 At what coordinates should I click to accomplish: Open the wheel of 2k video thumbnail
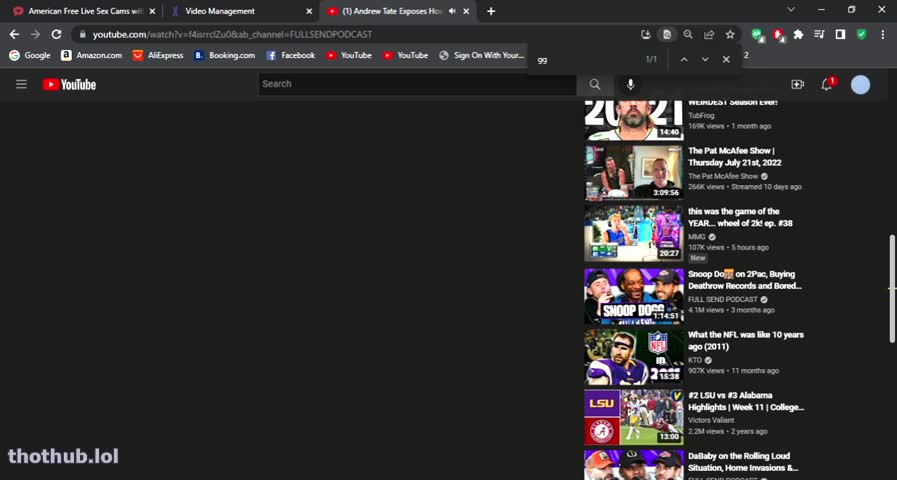(634, 233)
